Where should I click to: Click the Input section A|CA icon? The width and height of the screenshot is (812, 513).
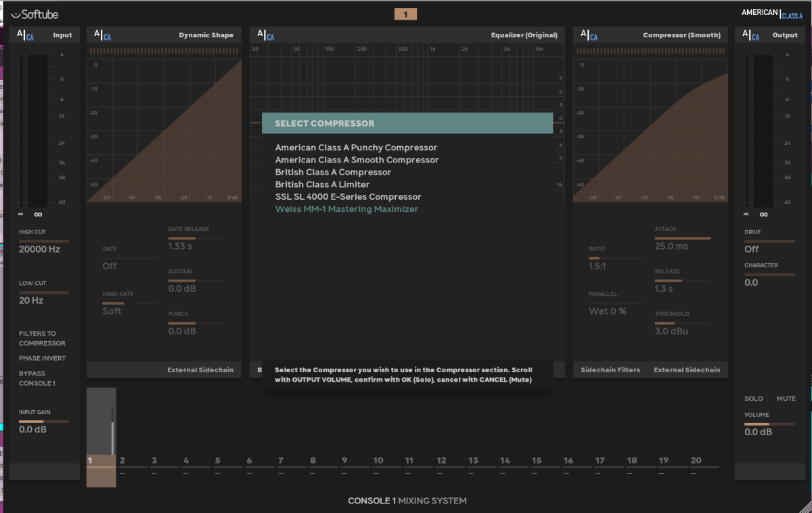coord(26,35)
